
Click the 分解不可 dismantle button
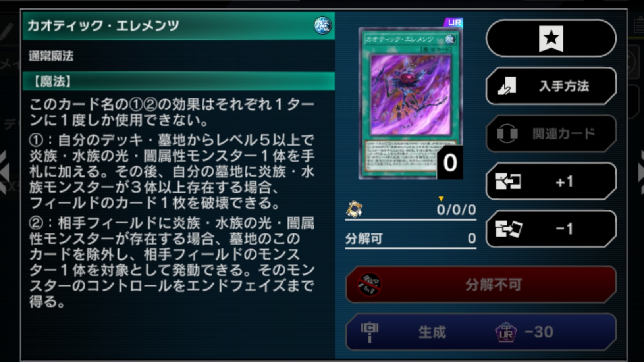click(481, 284)
